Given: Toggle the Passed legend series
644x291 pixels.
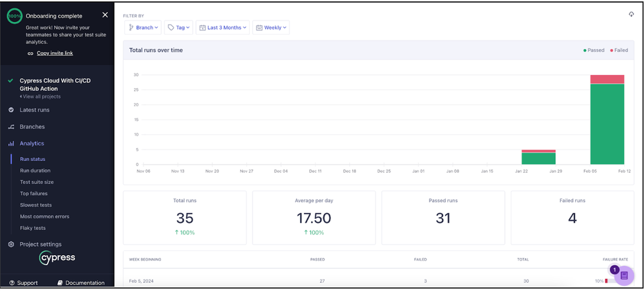Looking at the screenshot, I should (596, 50).
